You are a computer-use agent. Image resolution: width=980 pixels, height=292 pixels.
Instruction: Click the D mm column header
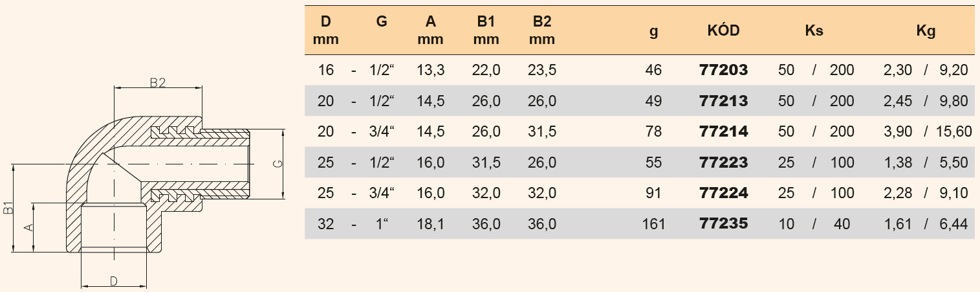(x=326, y=30)
